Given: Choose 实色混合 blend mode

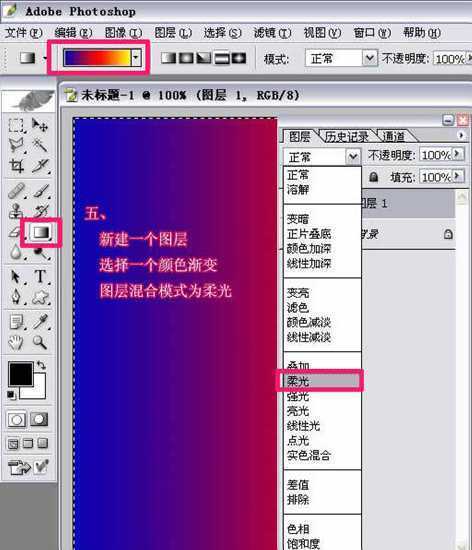Looking at the screenshot, I should coord(309,455).
